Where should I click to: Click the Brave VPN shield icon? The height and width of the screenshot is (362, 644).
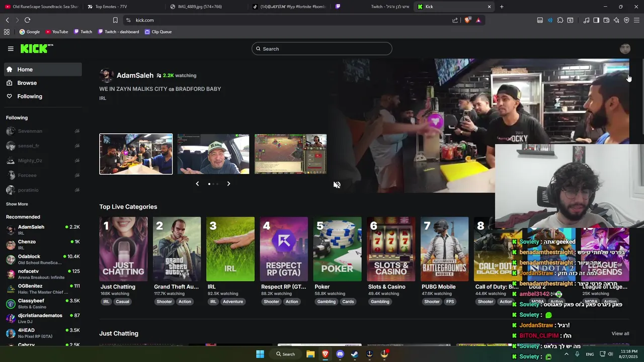626,20
